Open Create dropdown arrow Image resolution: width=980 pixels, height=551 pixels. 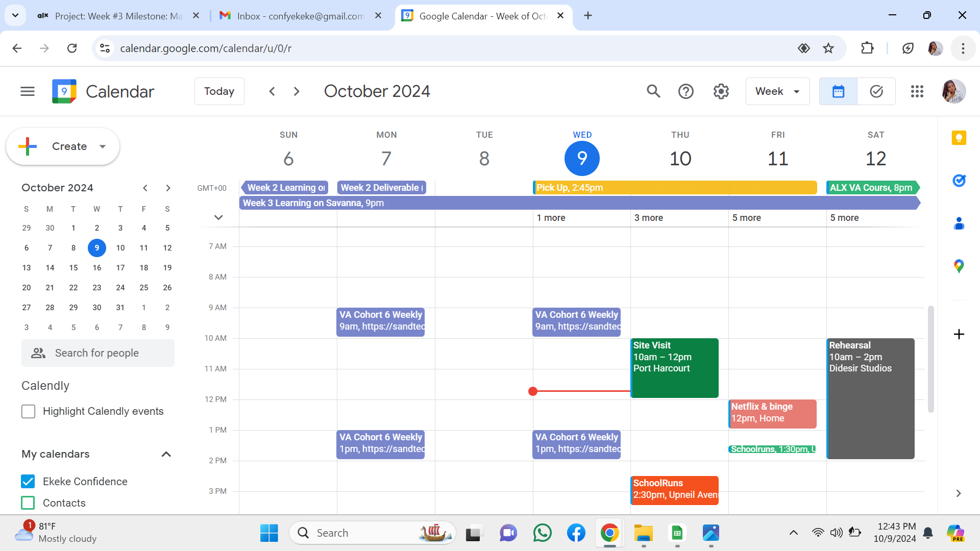[103, 146]
